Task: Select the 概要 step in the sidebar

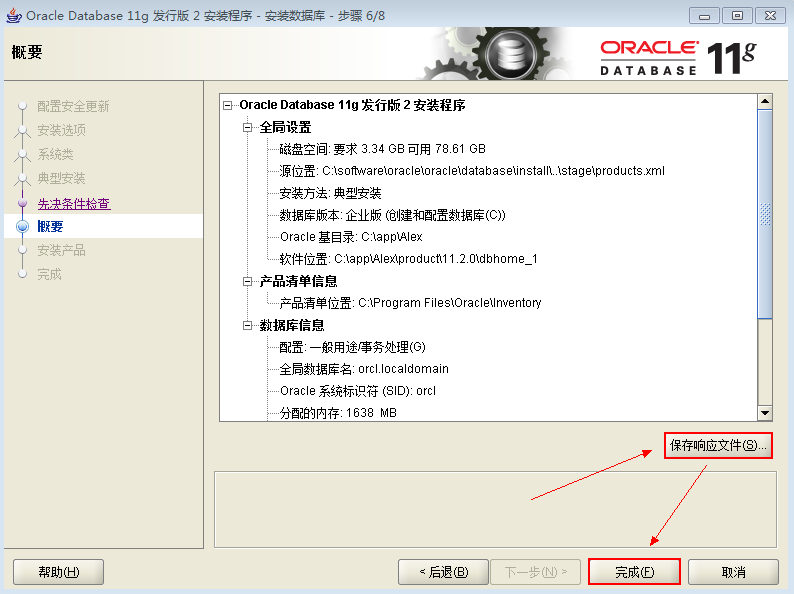Action: point(50,226)
